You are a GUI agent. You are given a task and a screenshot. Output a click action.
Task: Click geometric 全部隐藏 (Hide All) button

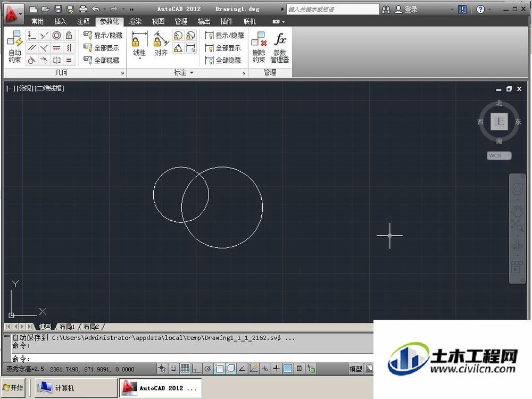(102, 61)
